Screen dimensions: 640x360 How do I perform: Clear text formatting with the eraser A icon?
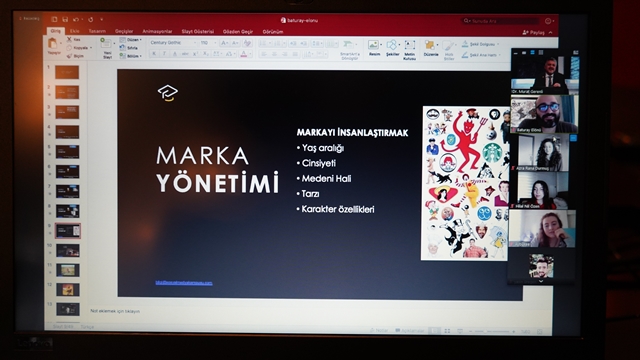pos(247,43)
